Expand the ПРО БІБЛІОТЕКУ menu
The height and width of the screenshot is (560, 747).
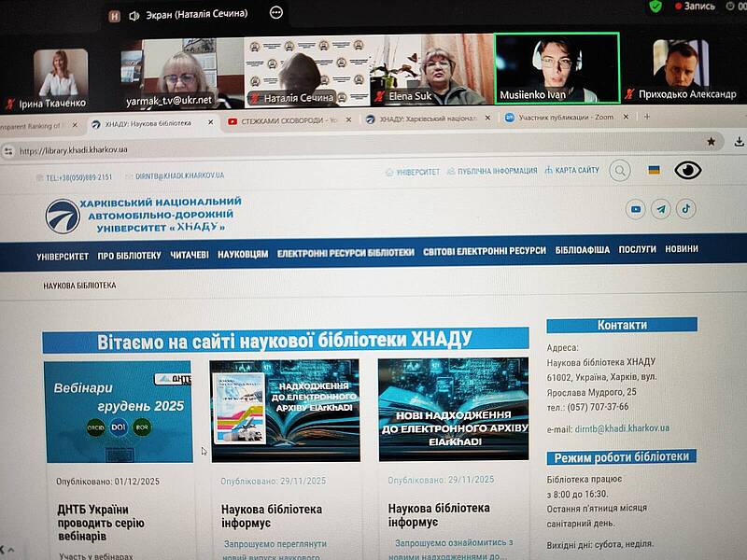(129, 256)
